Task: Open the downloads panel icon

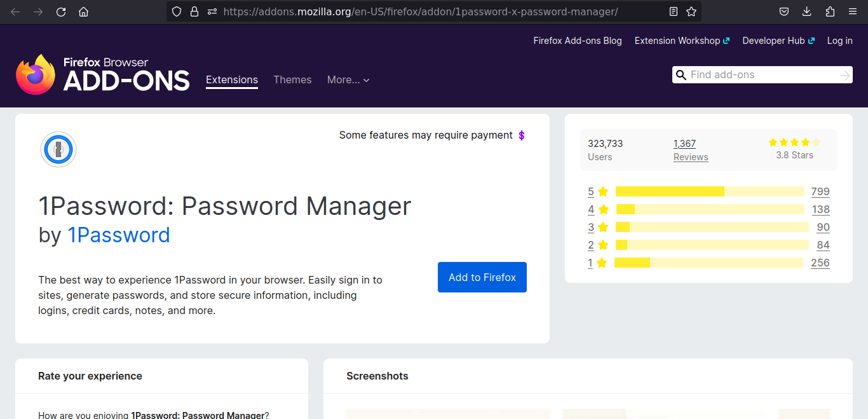Action: 806,11
